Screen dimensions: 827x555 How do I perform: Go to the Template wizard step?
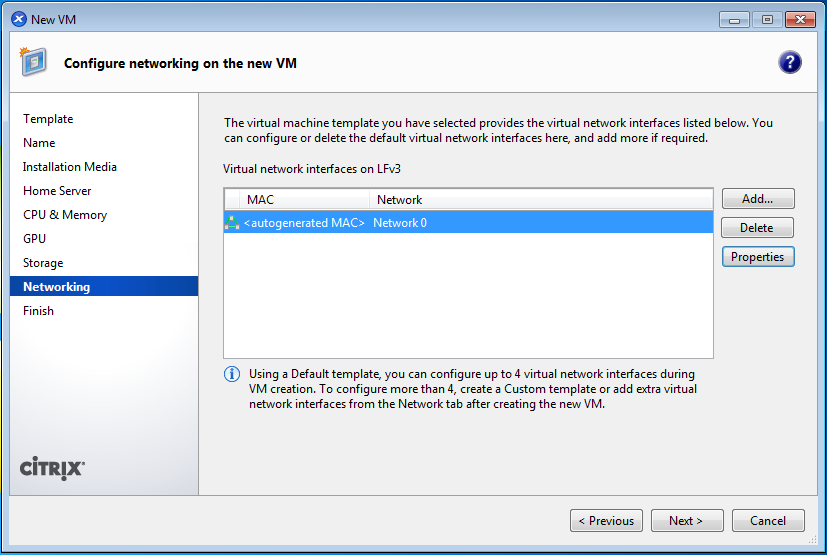48,119
